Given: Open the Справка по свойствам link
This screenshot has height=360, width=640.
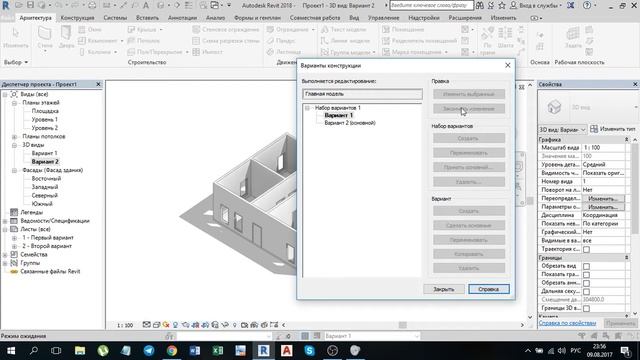Looking at the screenshot, I should pyautogui.click(x=567, y=323).
